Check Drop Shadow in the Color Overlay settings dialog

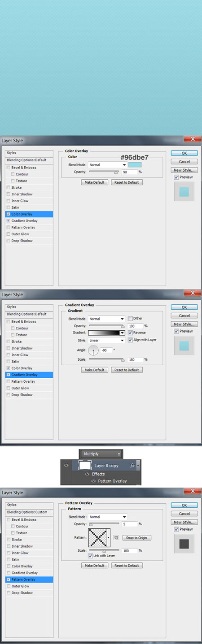[x=9, y=241]
